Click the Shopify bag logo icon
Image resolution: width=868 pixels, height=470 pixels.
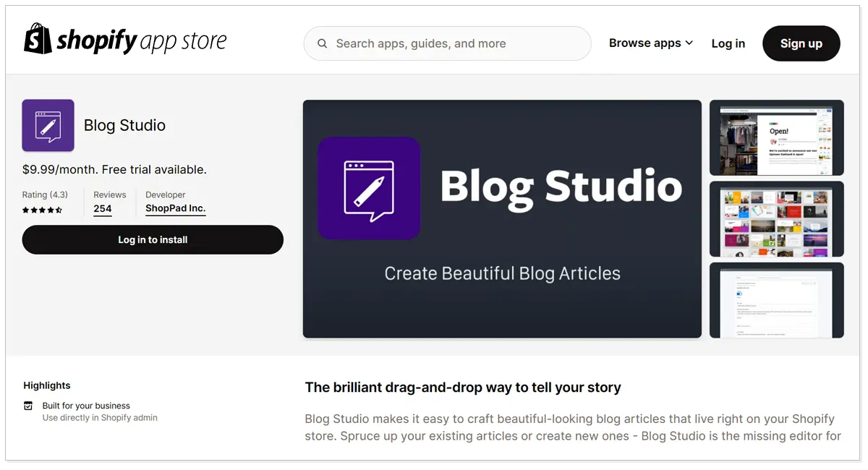coord(38,38)
